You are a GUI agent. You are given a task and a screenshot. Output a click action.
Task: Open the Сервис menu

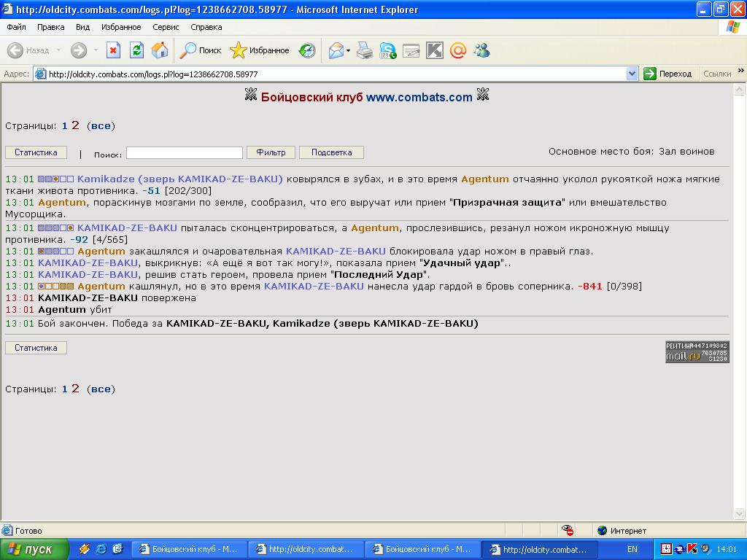click(x=166, y=27)
